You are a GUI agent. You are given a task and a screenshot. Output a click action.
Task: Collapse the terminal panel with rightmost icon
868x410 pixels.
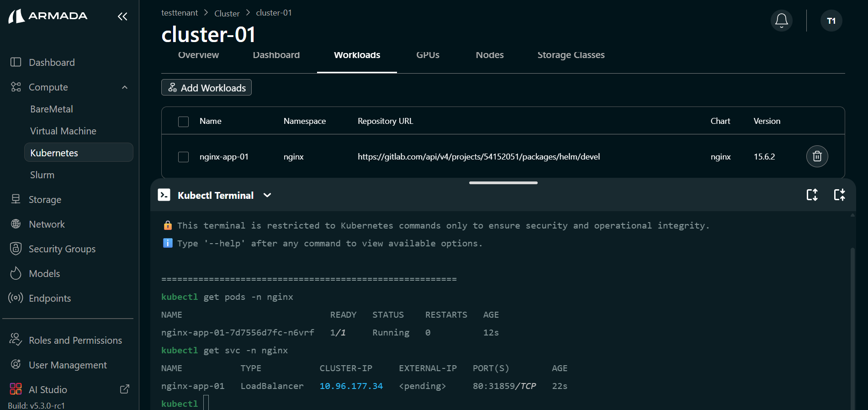(839, 195)
